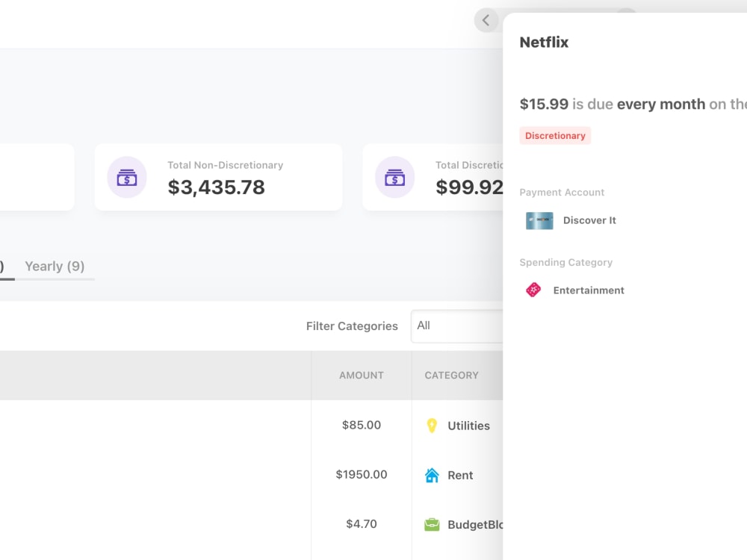This screenshot has width=747, height=560.
Task: Click the back chevron above the Netflix panel
Action: click(486, 20)
